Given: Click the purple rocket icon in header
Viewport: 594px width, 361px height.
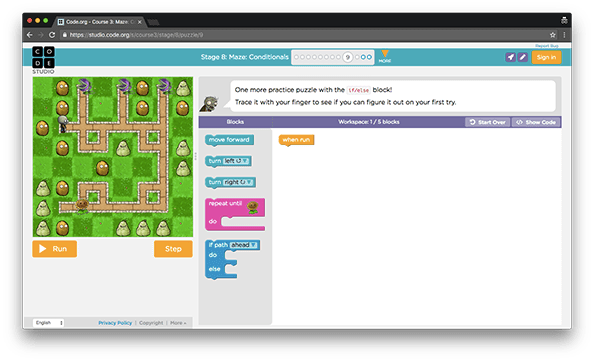Looking at the screenshot, I should pos(510,57).
